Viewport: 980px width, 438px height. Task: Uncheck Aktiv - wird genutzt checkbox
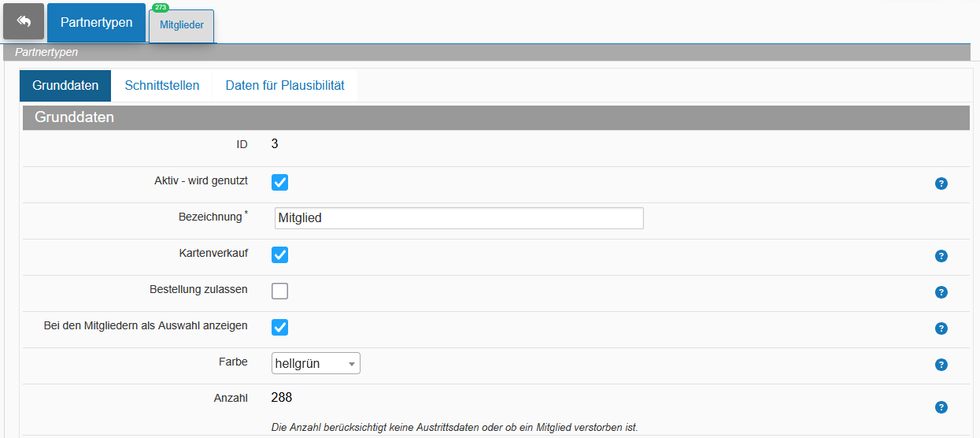click(x=279, y=182)
